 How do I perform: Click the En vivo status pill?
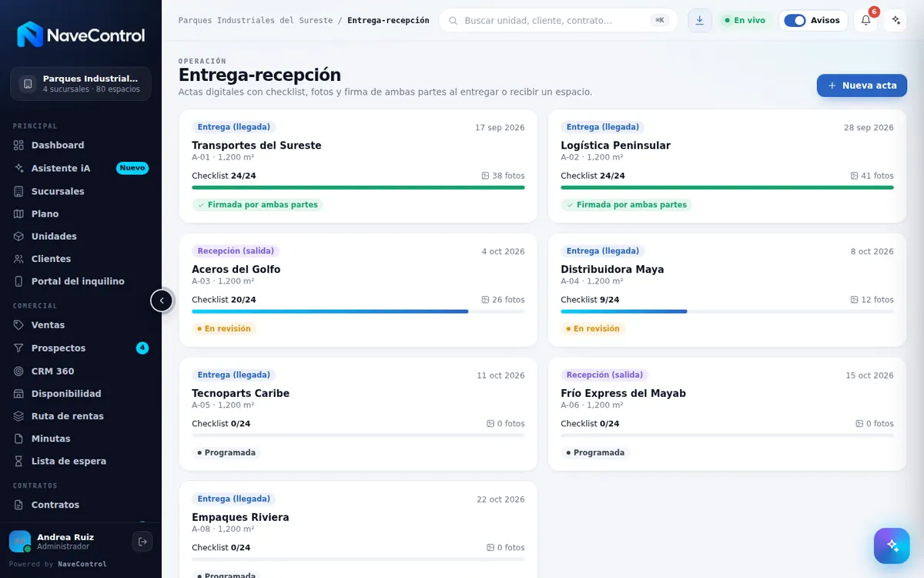pyautogui.click(x=744, y=21)
